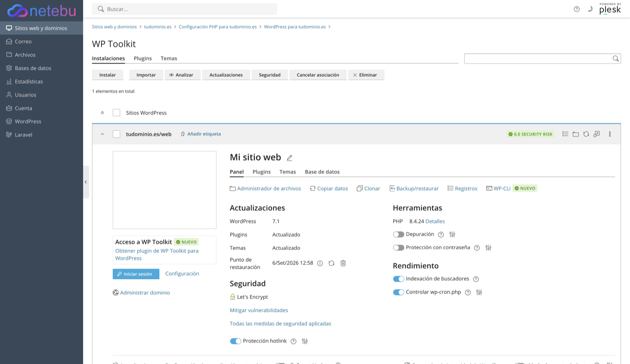
Task: Click Añadir etiqueta link
Action: (201, 134)
